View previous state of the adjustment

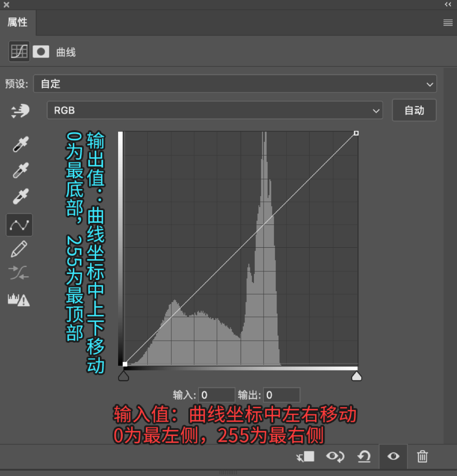point(336,457)
